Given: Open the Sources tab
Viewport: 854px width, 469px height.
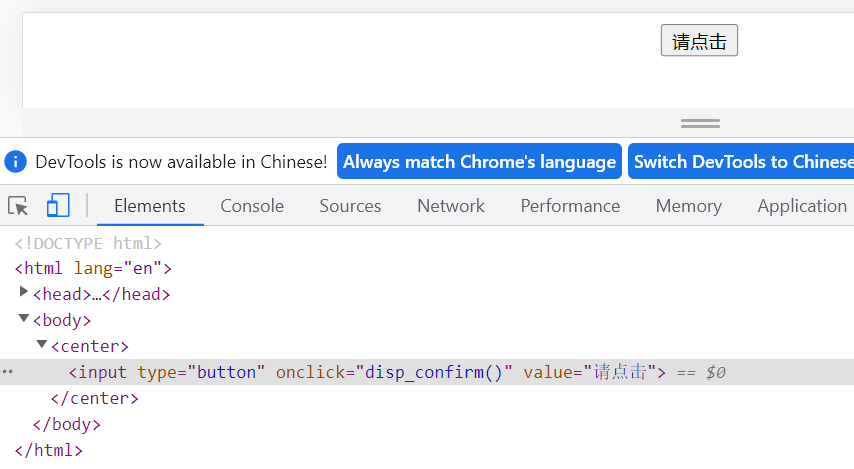Looking at the screenshot, I should point(350,206).
